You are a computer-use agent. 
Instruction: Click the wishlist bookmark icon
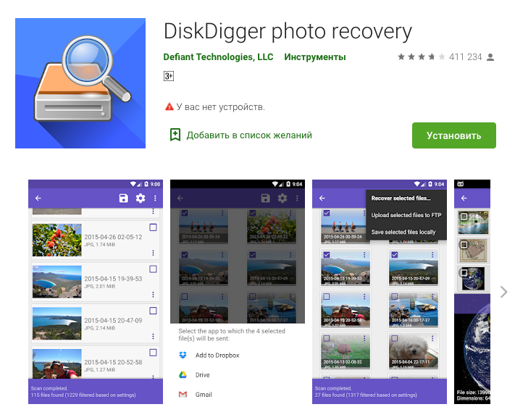[175, 135]
